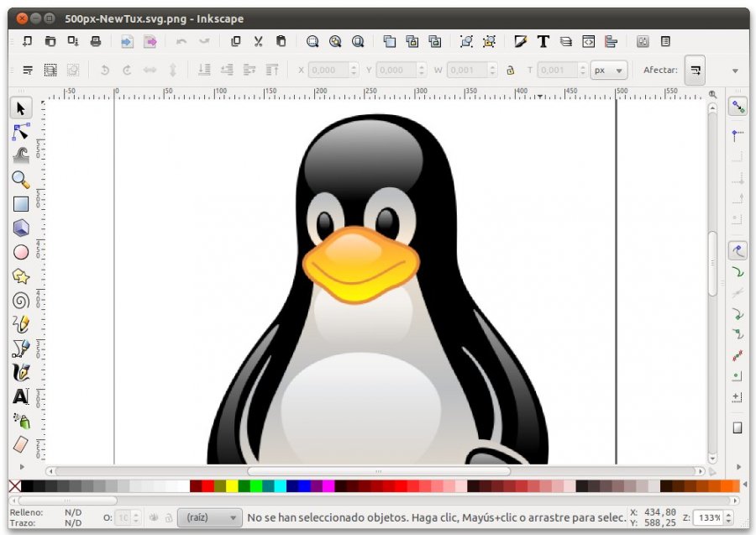Select the star and polygon tool
The image size is (756, 535).
[21, 276]
